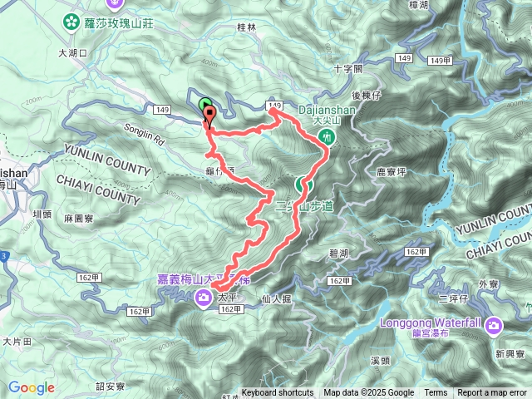Click the green 二尖山步道 trail marker
The image size is (532, 399).
304,185
